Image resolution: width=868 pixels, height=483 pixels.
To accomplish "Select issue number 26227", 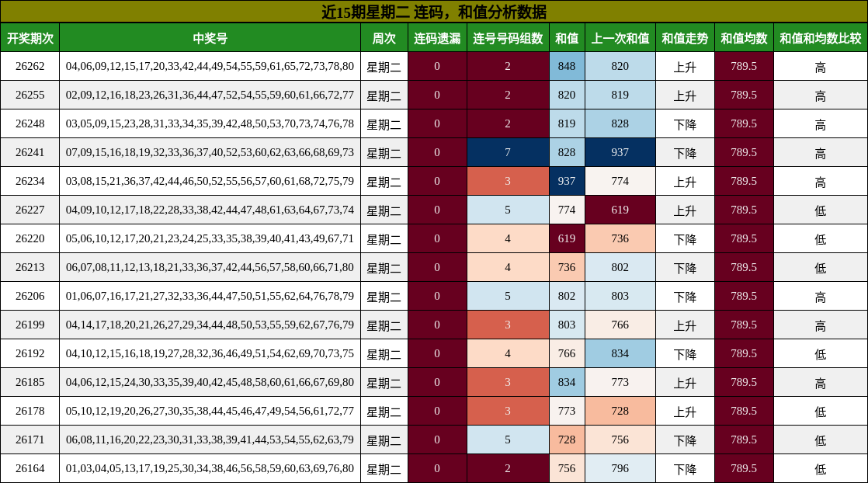I will (x=30, y=210).
